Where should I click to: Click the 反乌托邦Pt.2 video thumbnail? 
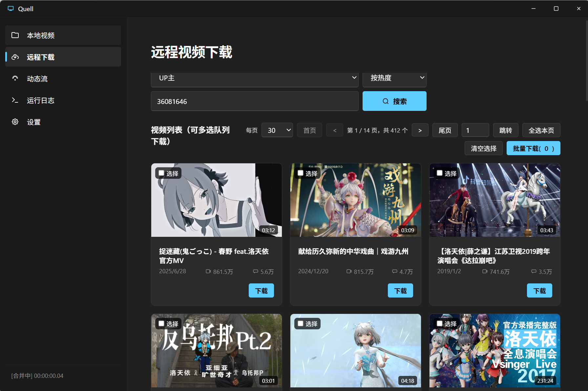[x=216, y=350]
